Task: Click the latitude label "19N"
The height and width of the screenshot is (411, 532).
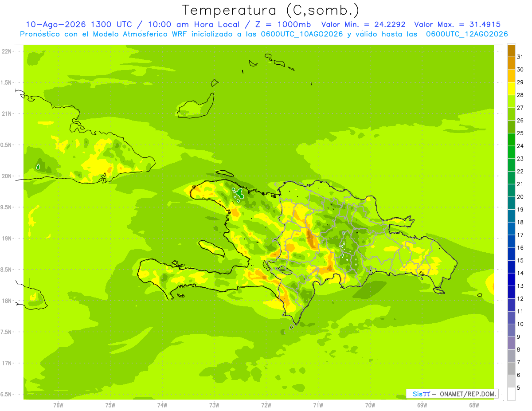Action: click(7, 238)
